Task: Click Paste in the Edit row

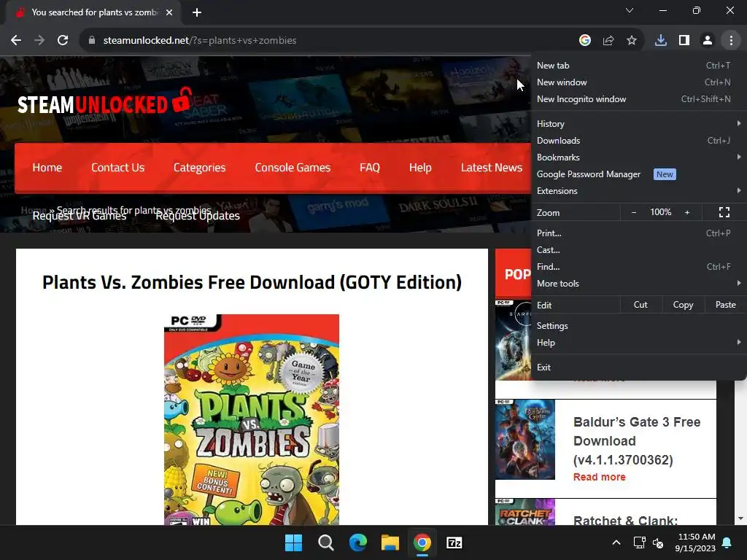Action: click(x=726, y=305)
